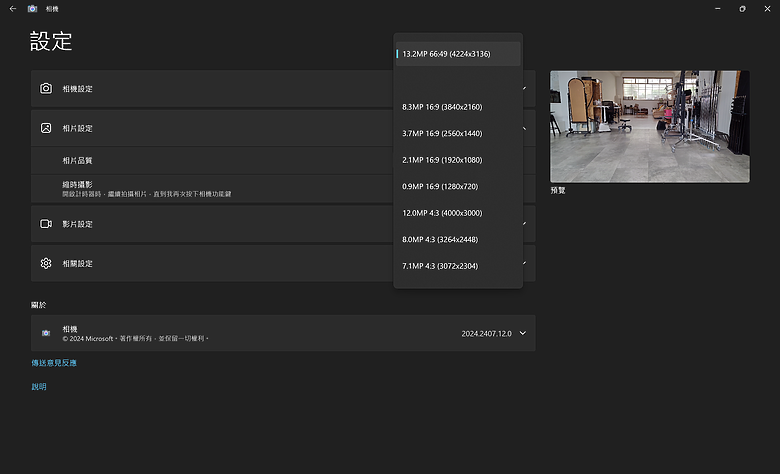Click the camera icon beside 相機設定

coord(46,89)
